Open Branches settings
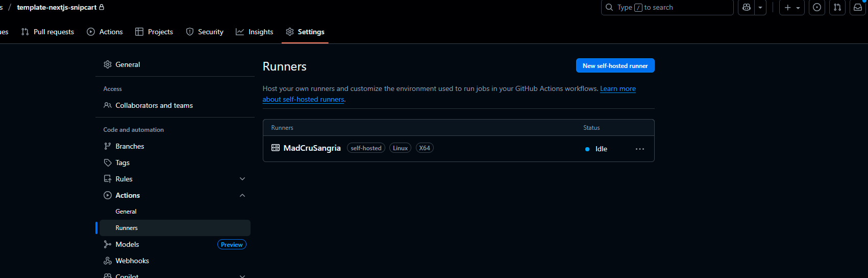The height and width of the screenshot is (278, 868). click(175, 146)
